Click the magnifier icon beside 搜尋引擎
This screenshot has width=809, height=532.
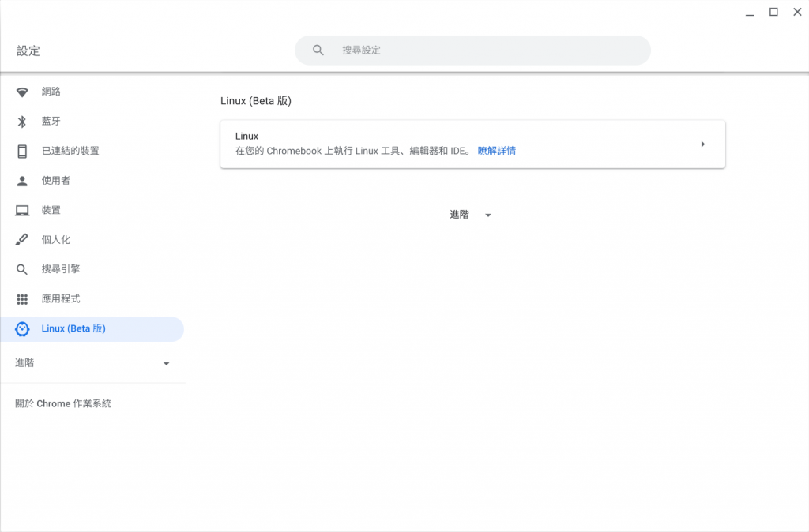pyautogui.click(x=22, y=270)
